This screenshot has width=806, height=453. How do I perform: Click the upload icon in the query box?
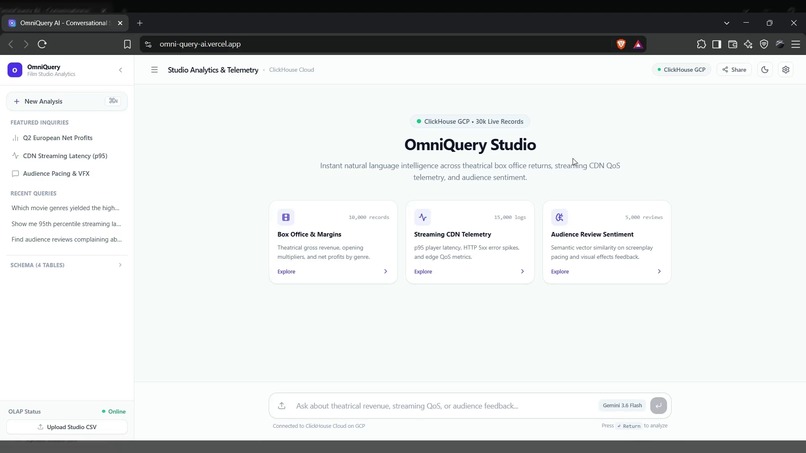click(282, 406)
